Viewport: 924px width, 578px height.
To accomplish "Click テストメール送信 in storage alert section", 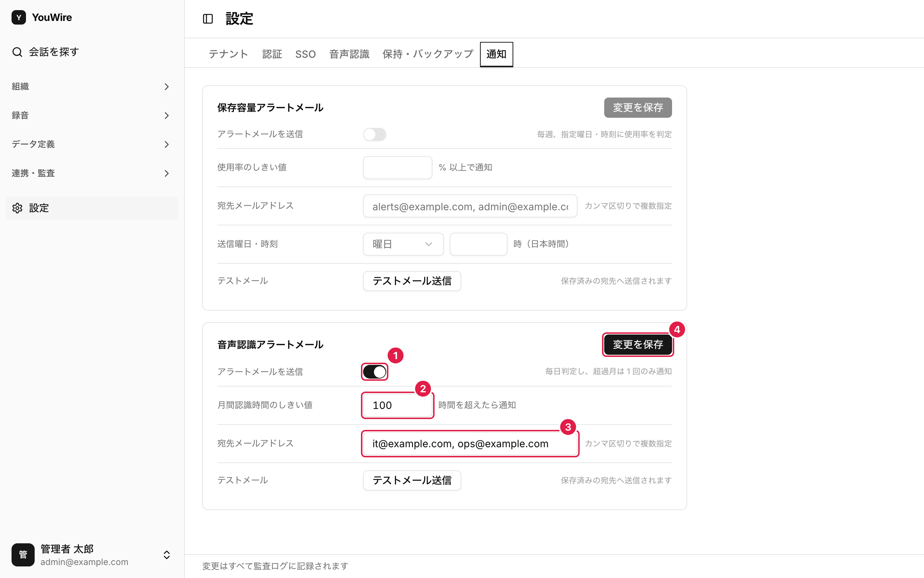I will pos(412,281).
